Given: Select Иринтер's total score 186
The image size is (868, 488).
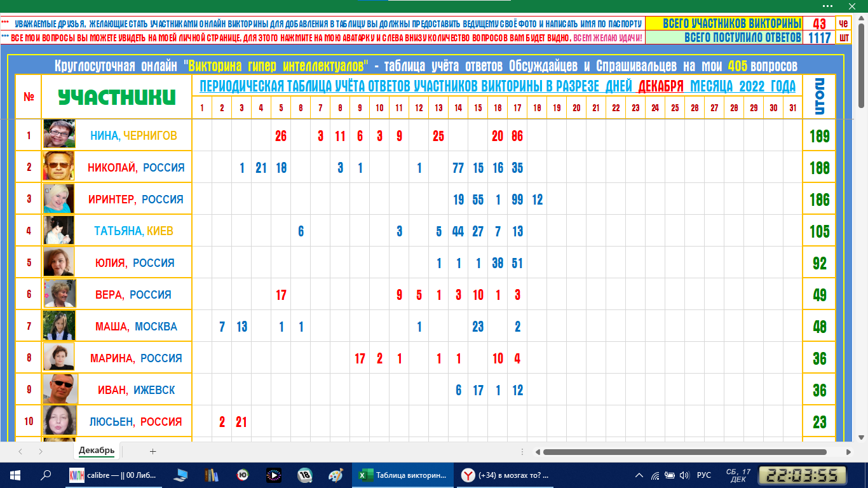Looking at the screenshot, I should 819,199.
